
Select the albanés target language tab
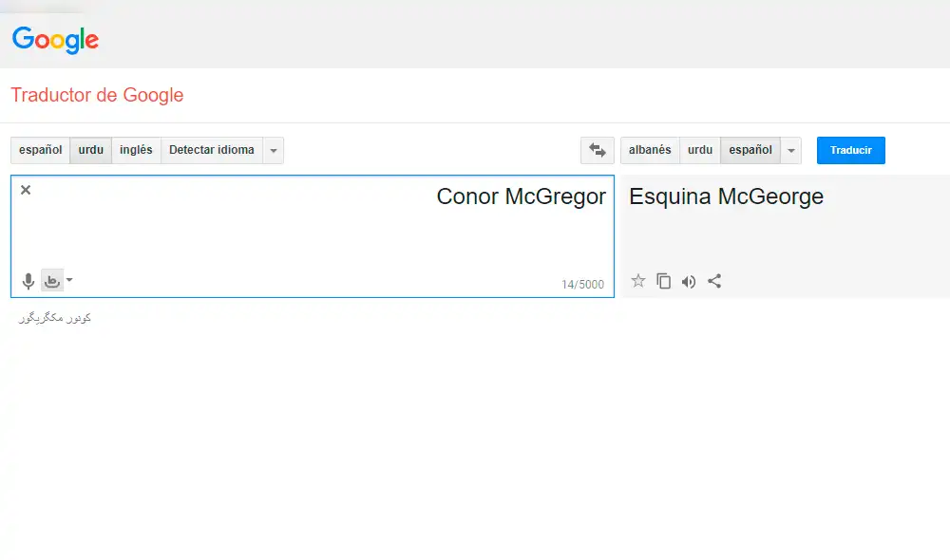pos(649,150)
